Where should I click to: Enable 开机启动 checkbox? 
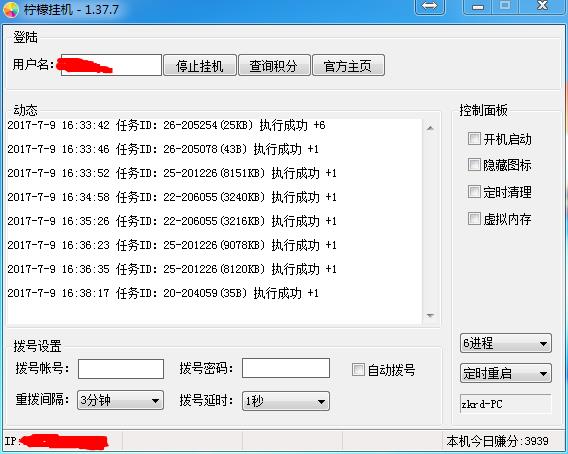coord(474,138)
